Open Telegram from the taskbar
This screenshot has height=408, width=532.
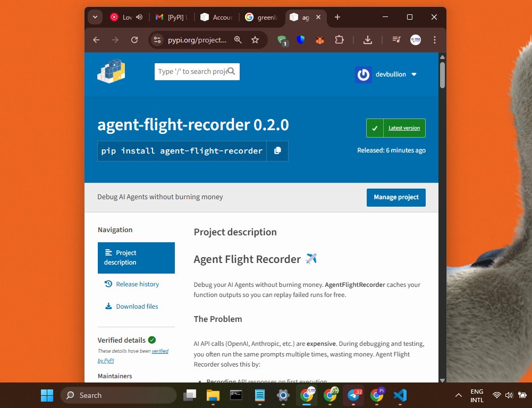[353, 395]
